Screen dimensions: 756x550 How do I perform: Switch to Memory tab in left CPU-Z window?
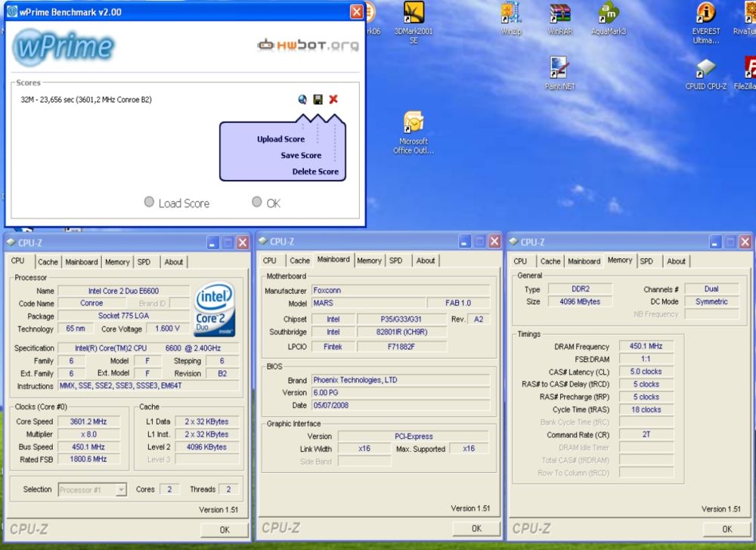pyautogui.click(x=117, y=262)
